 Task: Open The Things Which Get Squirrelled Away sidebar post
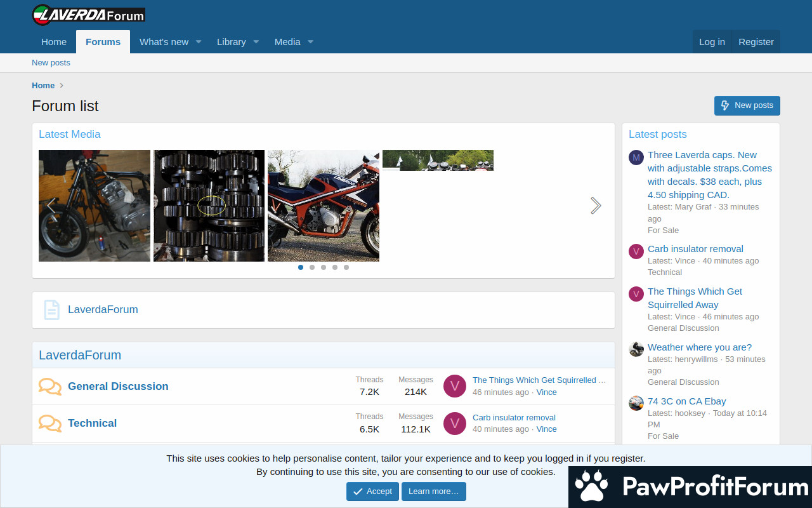tap(695, 298)
